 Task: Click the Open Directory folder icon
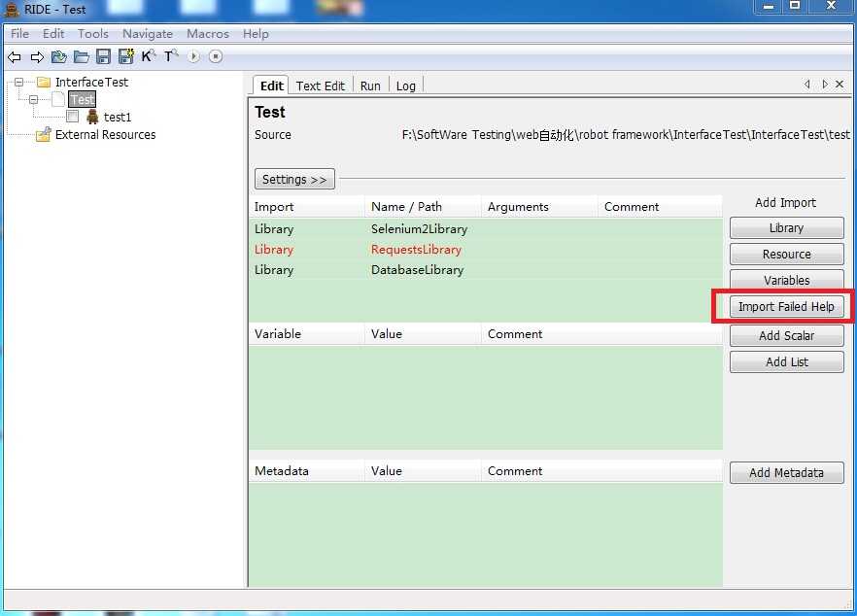(x=81, y=56)
